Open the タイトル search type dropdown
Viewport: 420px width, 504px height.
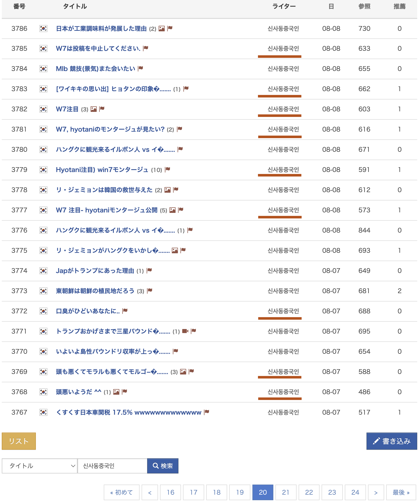tap(39, 466)
